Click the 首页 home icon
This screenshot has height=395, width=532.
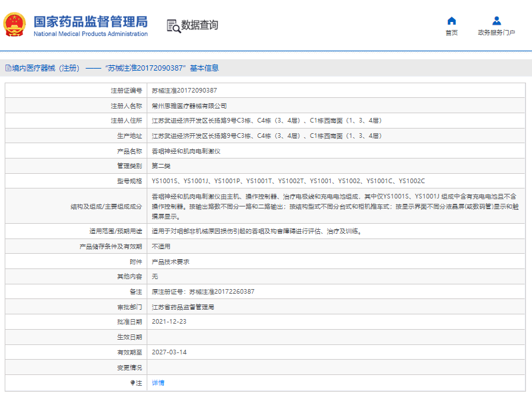click(451, 21)
